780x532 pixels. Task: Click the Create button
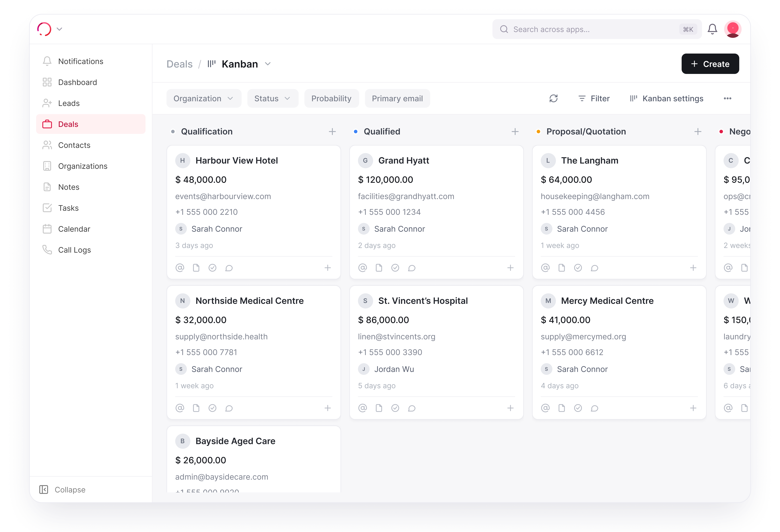[x=710, y=64]
